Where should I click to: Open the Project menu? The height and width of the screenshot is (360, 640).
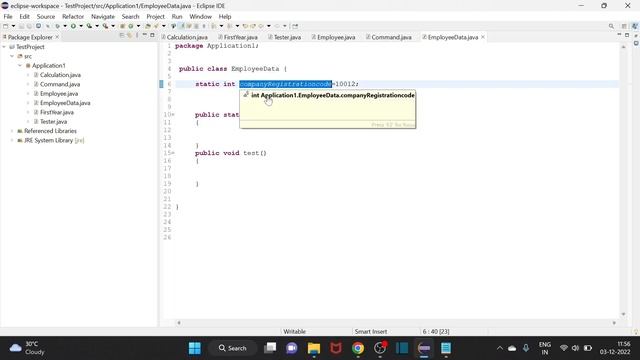(x=156, y=16)
